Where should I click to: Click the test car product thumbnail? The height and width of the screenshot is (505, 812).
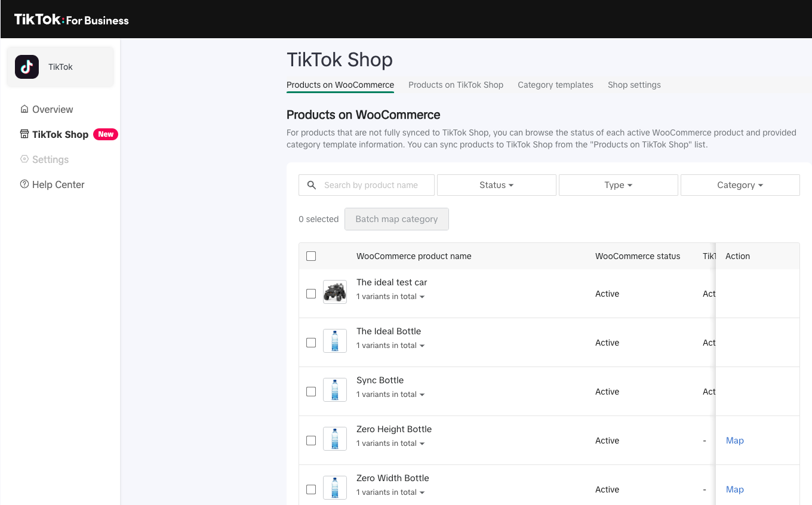point(334,292)
